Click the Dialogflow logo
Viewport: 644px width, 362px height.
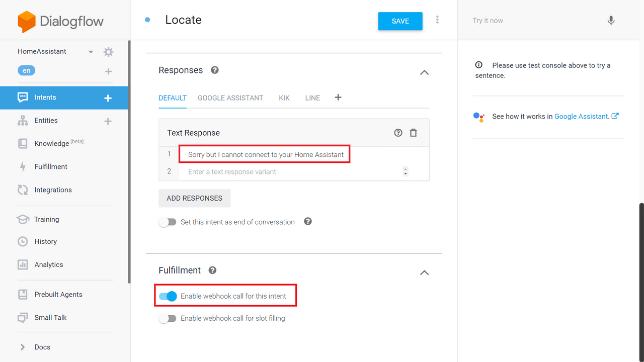click(60, 22)
